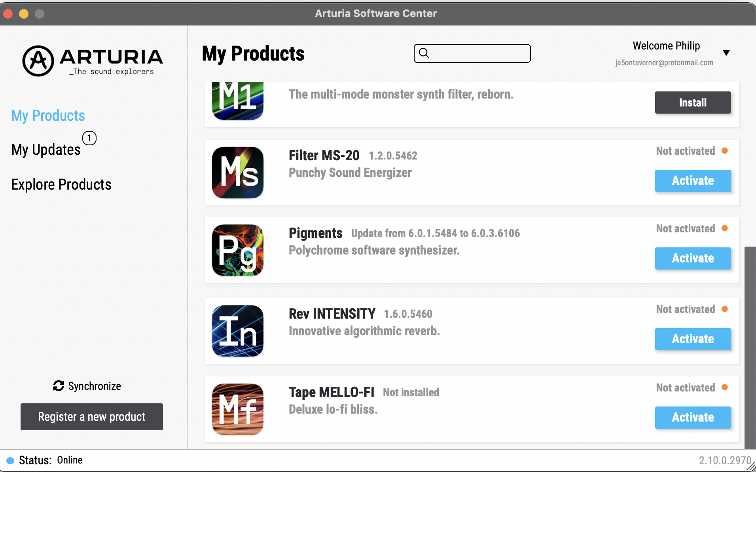Click the multi-mode monster filter description
Image resolution: width=756 pixels, height=549 pixels.
[x=401, y=95]
